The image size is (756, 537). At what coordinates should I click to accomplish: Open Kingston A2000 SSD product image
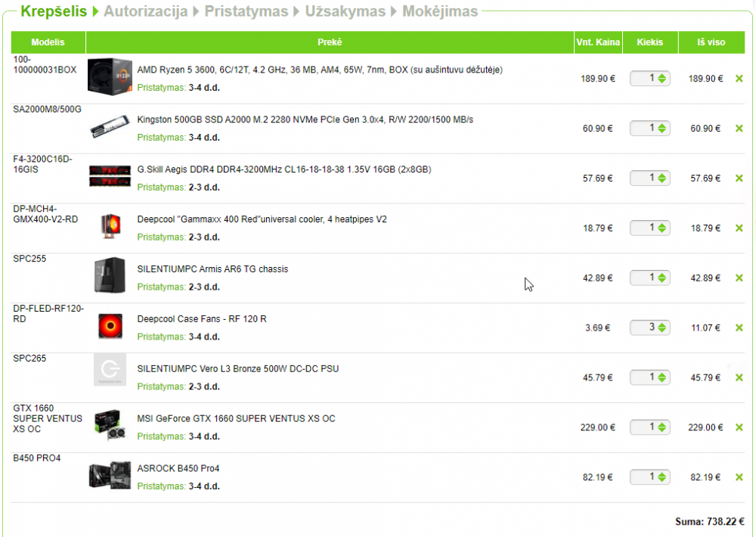coord(110,127)
